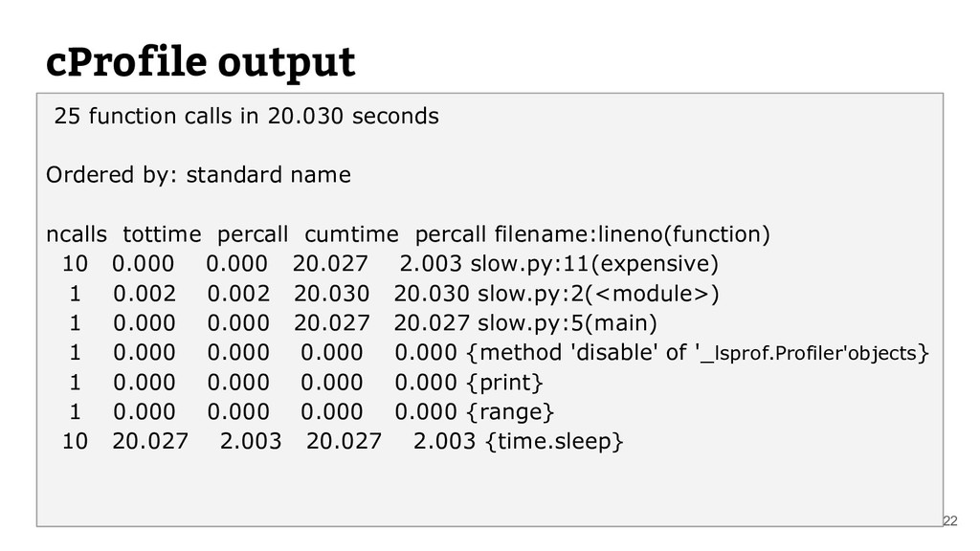Click the 'Ordered by: standard name' line
This screenshot has width=980, height=551.
(x=198, y=176)
